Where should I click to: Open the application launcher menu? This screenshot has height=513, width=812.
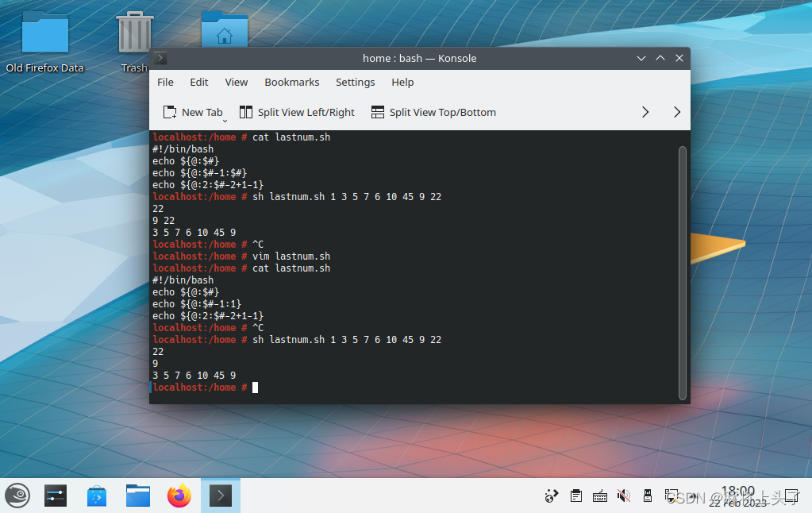(x=17, y=495)
